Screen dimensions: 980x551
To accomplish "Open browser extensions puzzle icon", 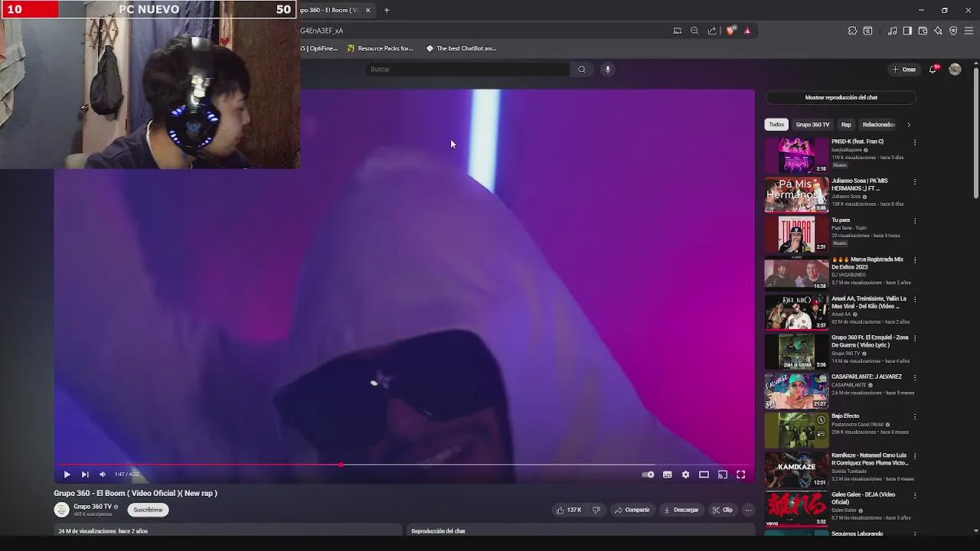I will [x=852, y=31].
